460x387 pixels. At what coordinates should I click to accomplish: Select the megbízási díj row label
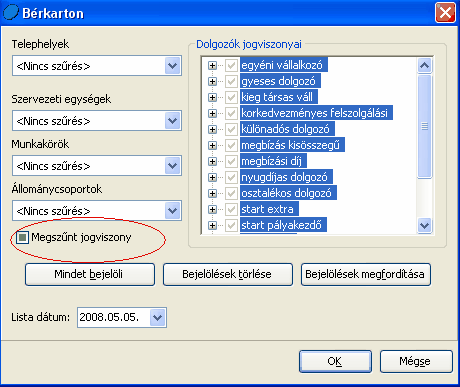pyautogui.click(x=273, y=161)
